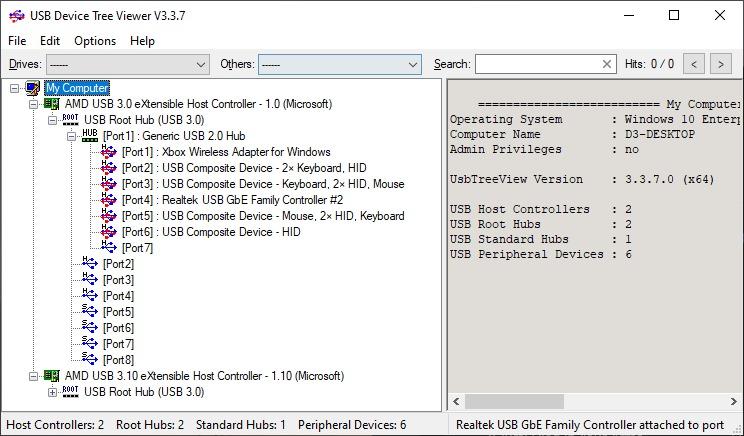Screen dimensions: 744x436
Task: Select AMD USB 3.10 eXtensible Host Controller label
Action: 205,376
